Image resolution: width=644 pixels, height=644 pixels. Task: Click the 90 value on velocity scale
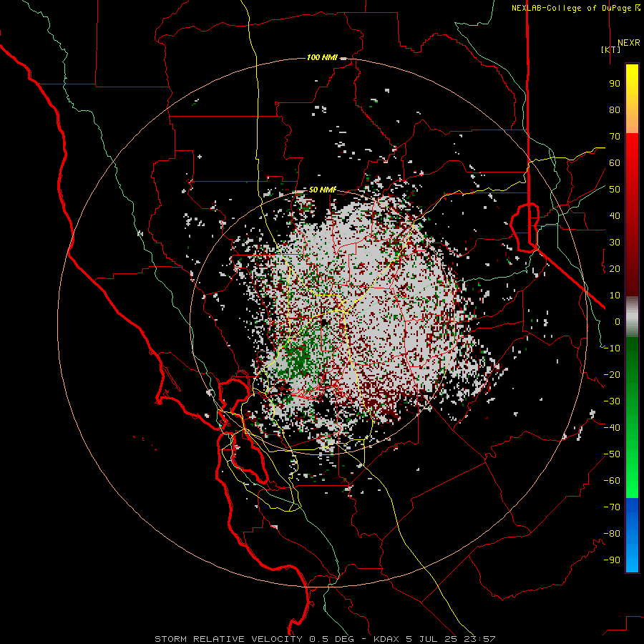tap(615, 84)
